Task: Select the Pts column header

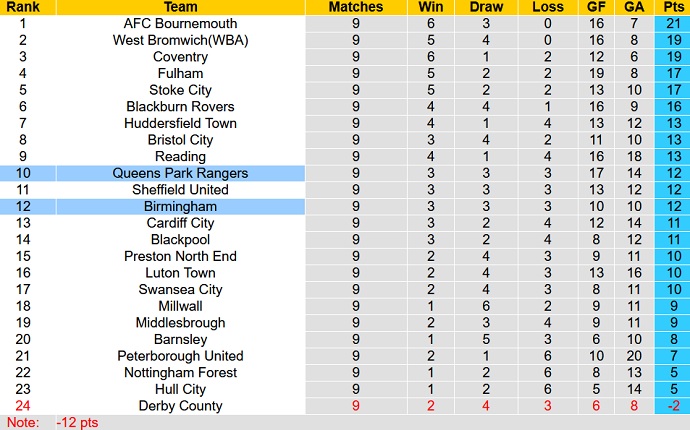Action: point(673,7)
